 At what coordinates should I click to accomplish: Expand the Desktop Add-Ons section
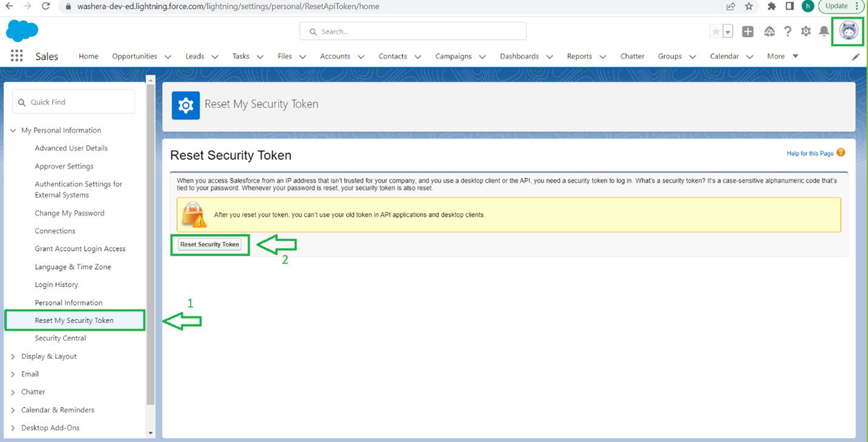click(13, 428)
